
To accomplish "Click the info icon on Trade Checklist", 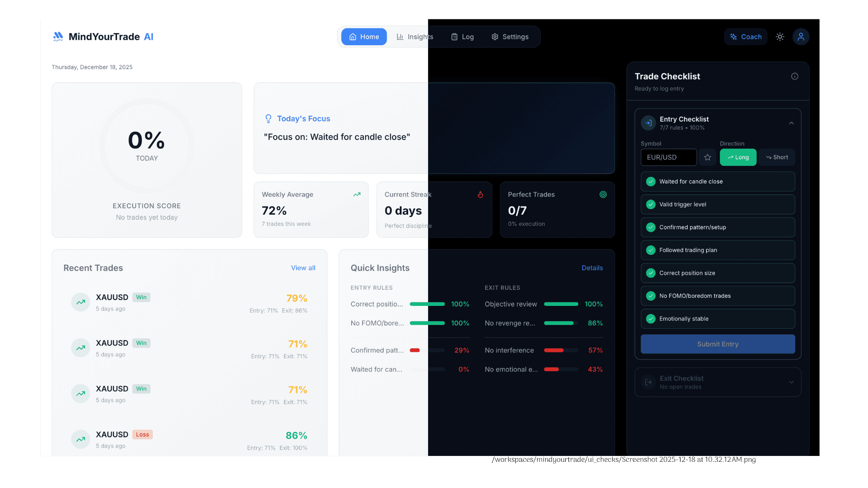I will (x=795, y=76).
